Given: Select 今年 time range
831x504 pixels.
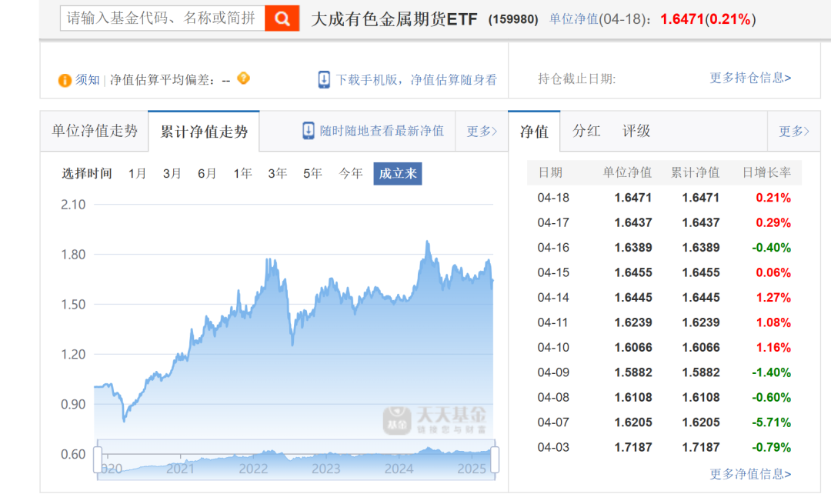Looking at the screenshot, I should click(x=351, y=174).
